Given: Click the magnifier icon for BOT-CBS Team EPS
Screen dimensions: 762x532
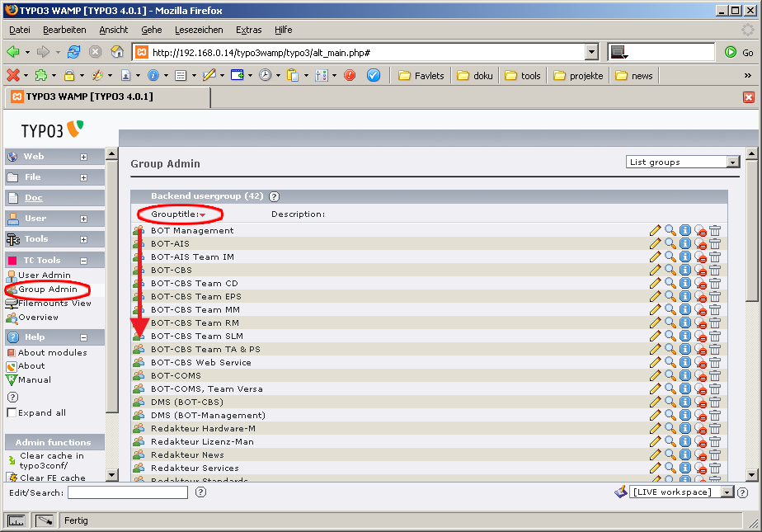Looking at the screenshot, I should (670, 296).
